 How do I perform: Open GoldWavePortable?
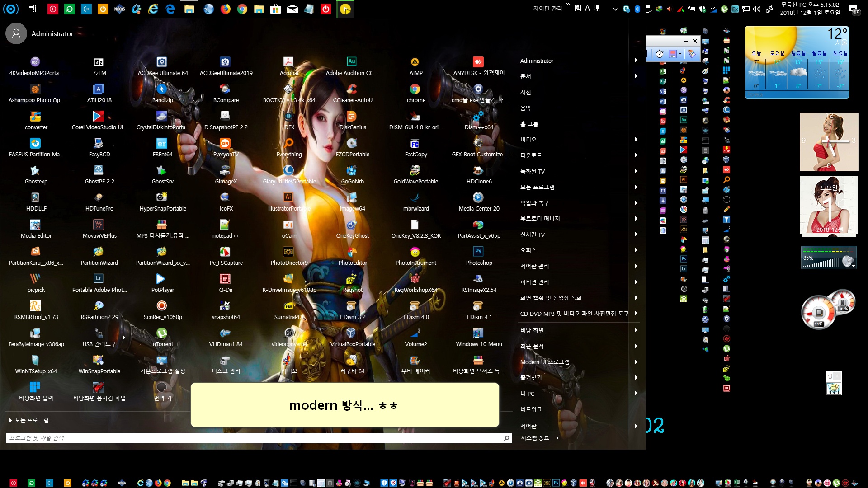tap(415, 170)
